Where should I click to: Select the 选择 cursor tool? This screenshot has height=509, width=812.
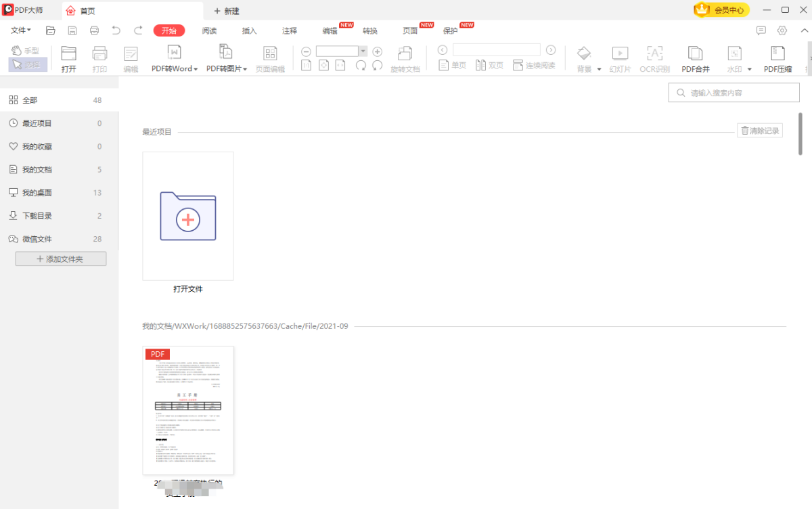pyautogui.click(x=24, y=65)
